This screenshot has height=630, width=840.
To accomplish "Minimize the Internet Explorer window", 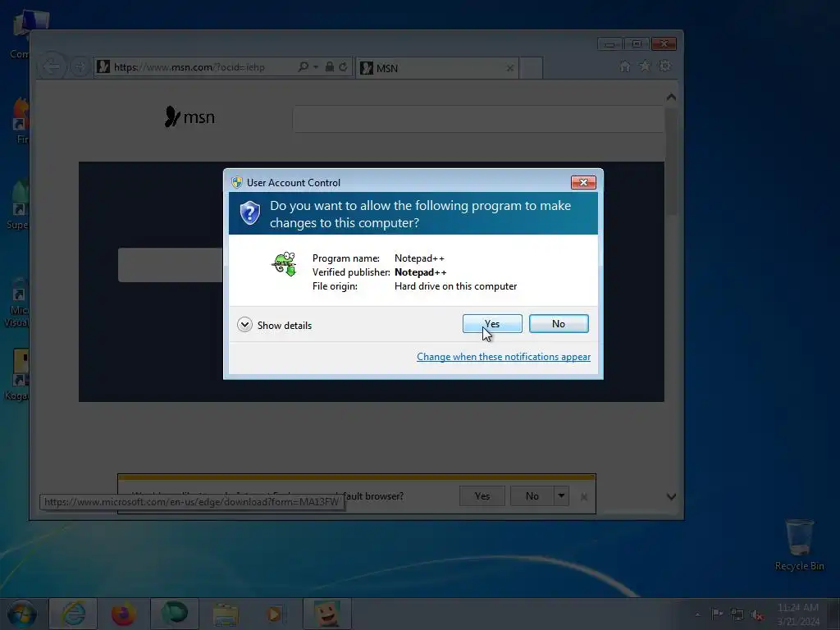I will [x=609, y=44].
